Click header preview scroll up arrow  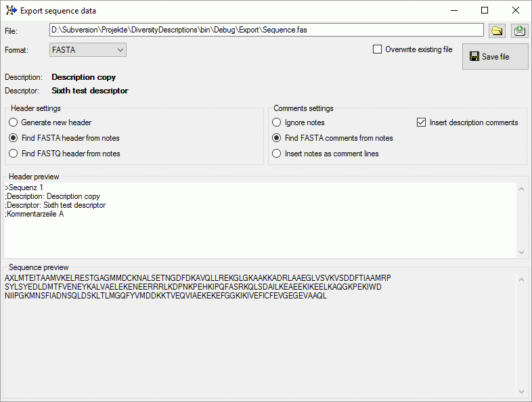tap(521, 189)
